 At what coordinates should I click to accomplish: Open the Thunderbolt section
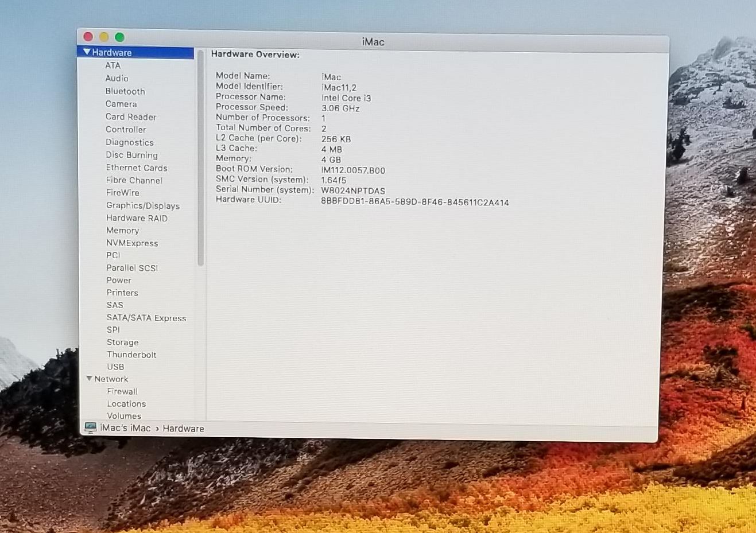(131, 355)
